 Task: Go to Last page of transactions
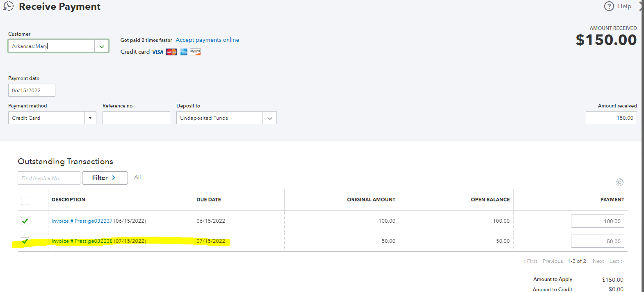(x=616, y=261)
